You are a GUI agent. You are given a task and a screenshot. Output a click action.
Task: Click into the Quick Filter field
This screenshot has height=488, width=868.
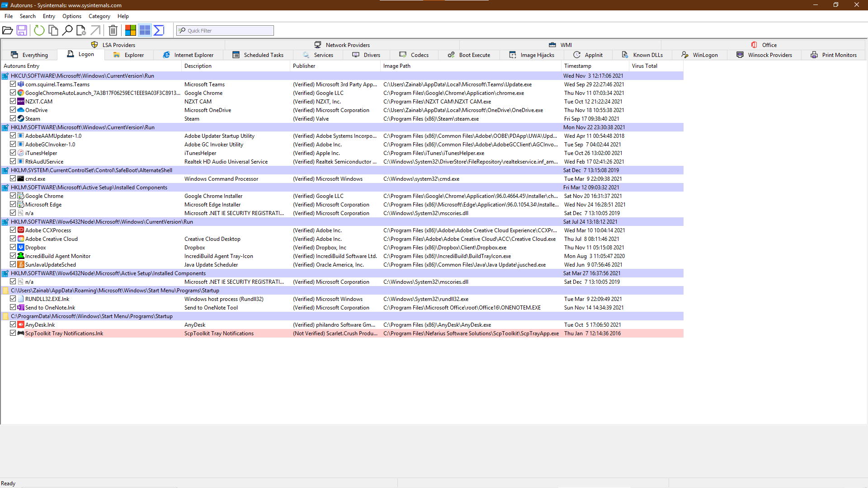[228, 31]
